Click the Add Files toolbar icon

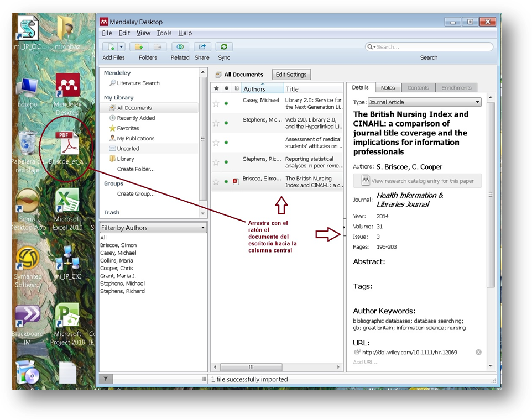tap(110, 47)
